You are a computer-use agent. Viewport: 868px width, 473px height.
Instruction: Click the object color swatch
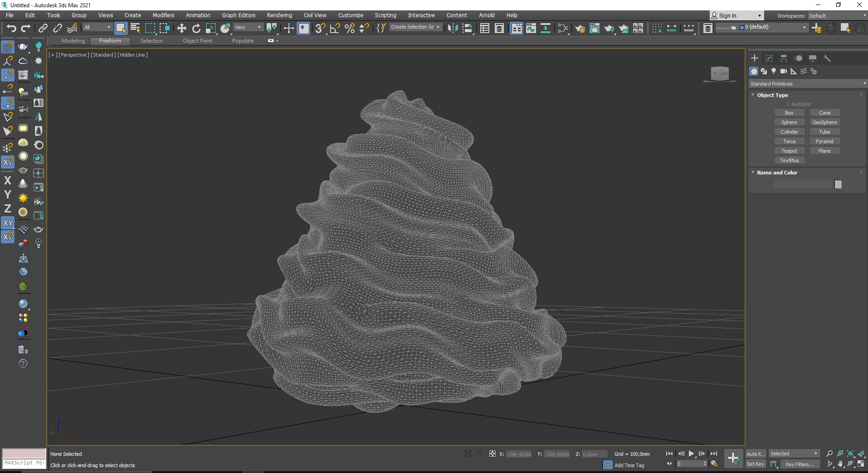tap(838, 184)
